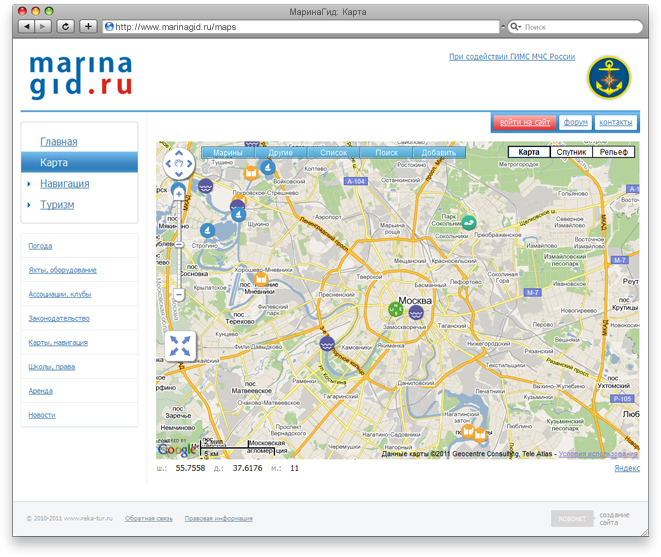Pan the map up with the arrow
The width and height of the screenshot is (661, 557).
[179, 153]
